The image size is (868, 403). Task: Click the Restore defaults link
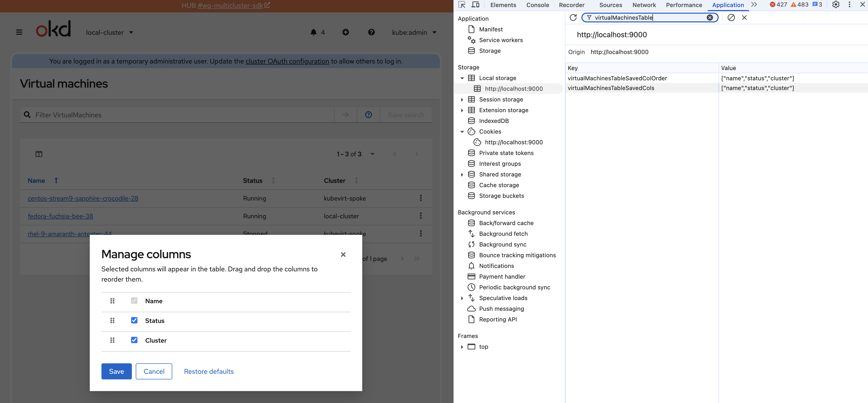208,371
